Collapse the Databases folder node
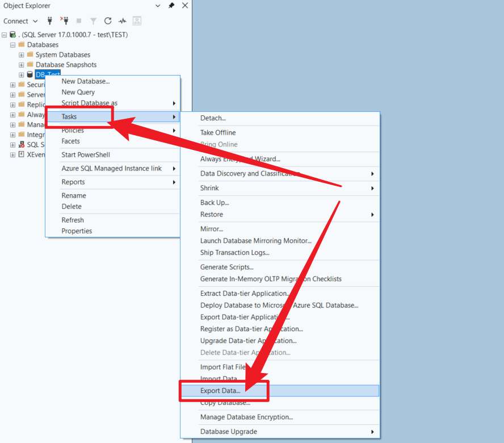 tap(12, 45)
